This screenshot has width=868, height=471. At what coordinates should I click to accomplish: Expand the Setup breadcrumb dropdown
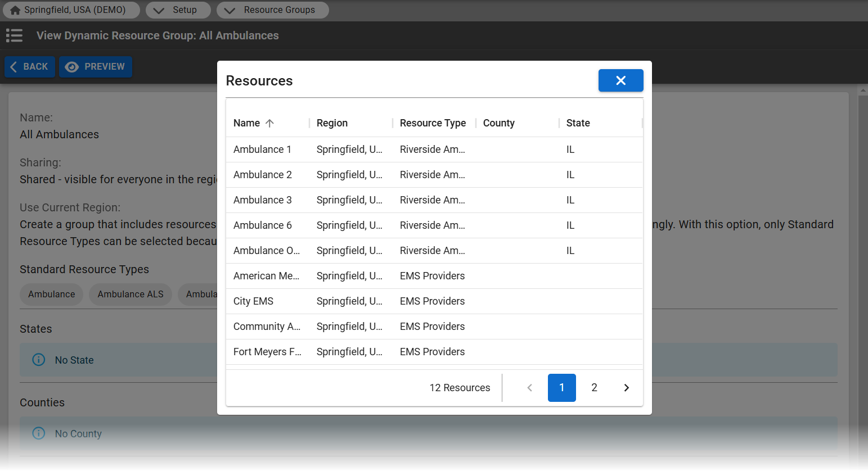click(159, 10)
